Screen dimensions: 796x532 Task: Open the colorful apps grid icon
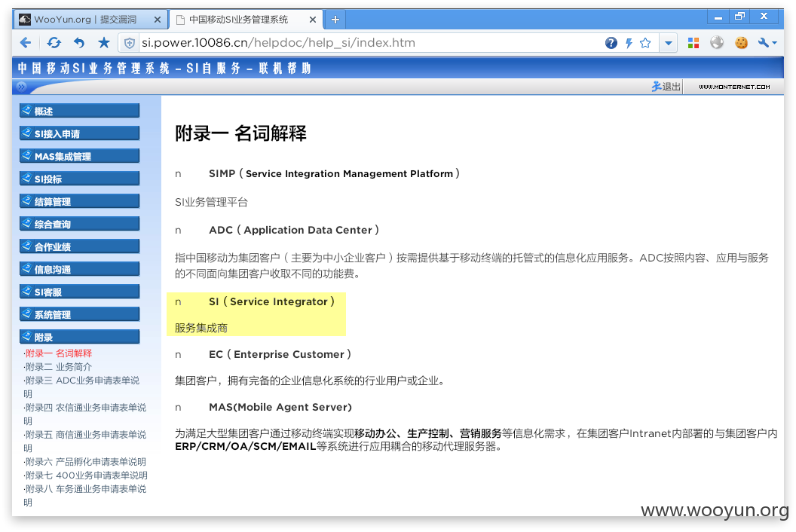(693, 43)
